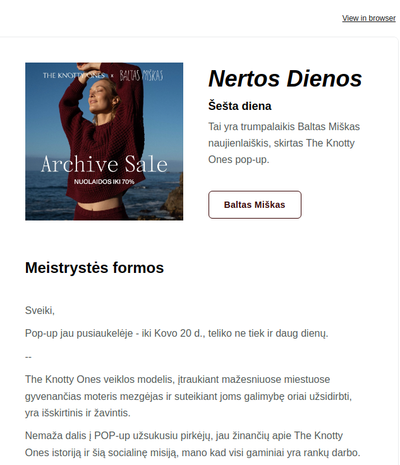Viewport: 400px width, 465px height.
Task: Click the Archive Sale text on the image
Action: click(x=104, y=164)
